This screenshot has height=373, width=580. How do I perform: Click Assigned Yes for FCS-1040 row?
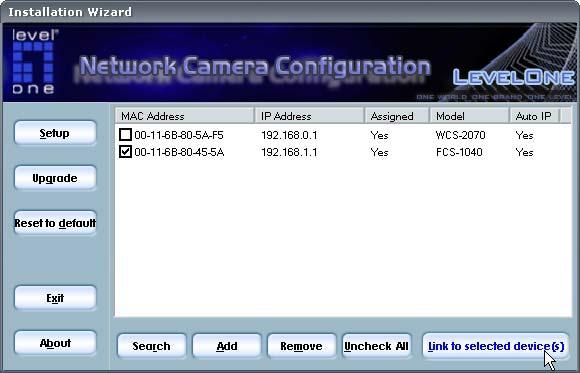(x=380, y=152)
